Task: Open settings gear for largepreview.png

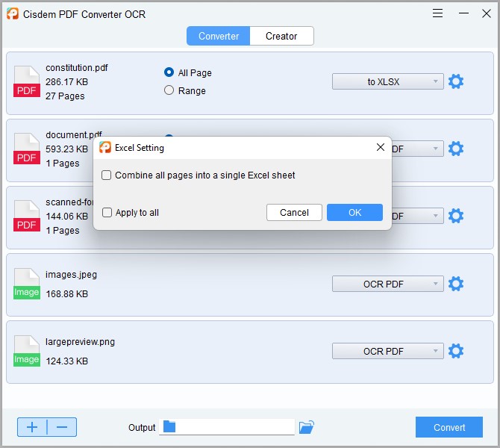Action: tap(456, 351)
